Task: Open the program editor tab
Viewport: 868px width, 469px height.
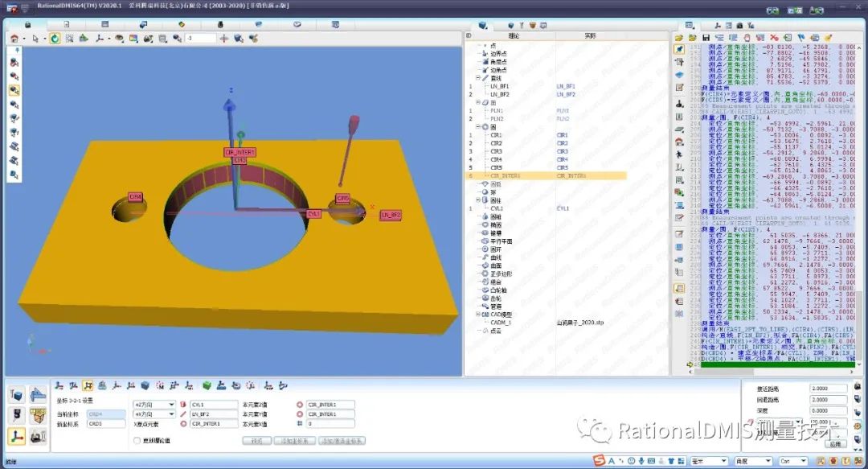Action: point(690,25)
